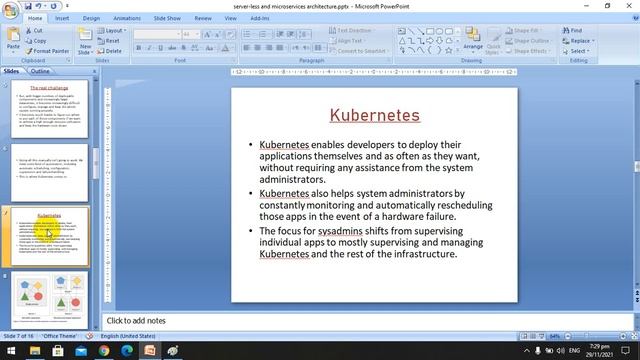
Task: Open the Select dropdown in Editing
Action: (576, 51)
